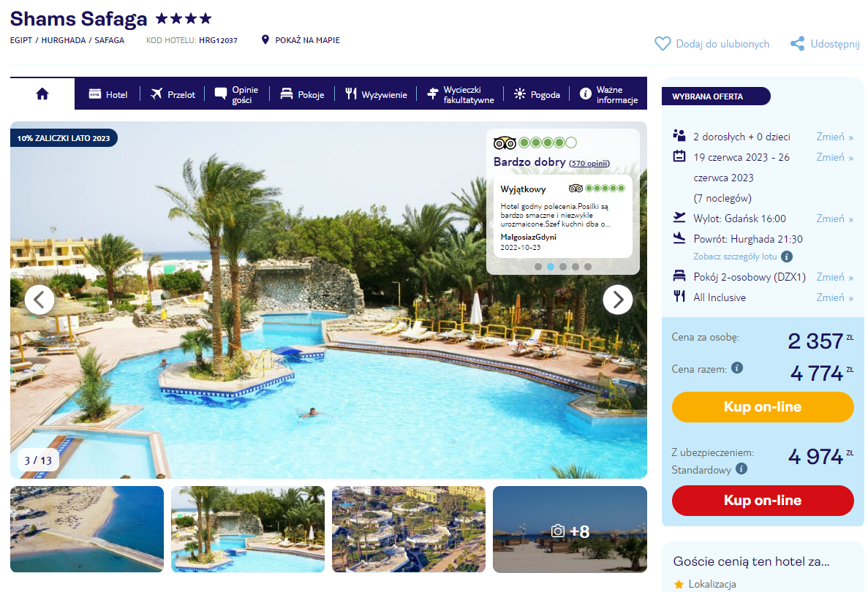Viewport: 868px width, 592px height.
Task: Click the orange Kup on-line button
Action: (763, 406)
